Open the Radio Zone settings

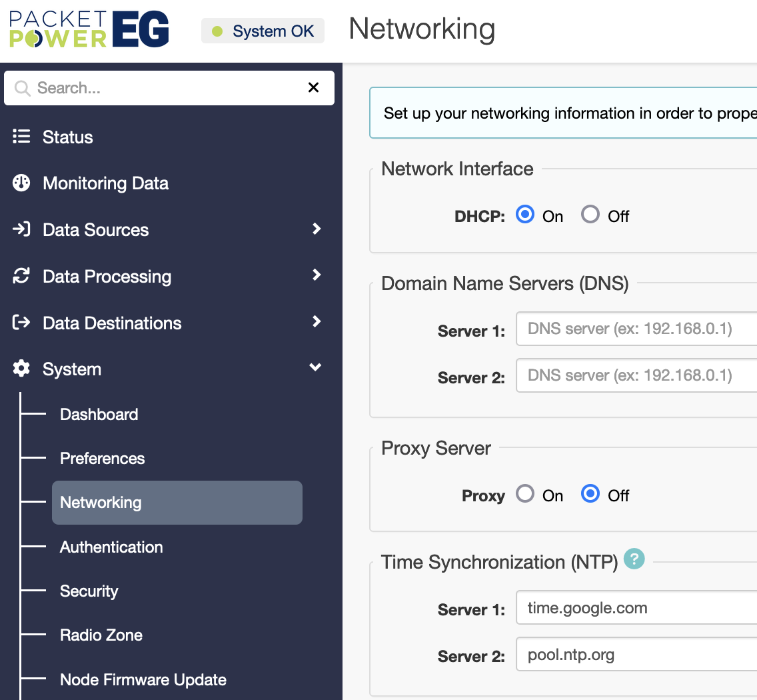coord(101,635)
